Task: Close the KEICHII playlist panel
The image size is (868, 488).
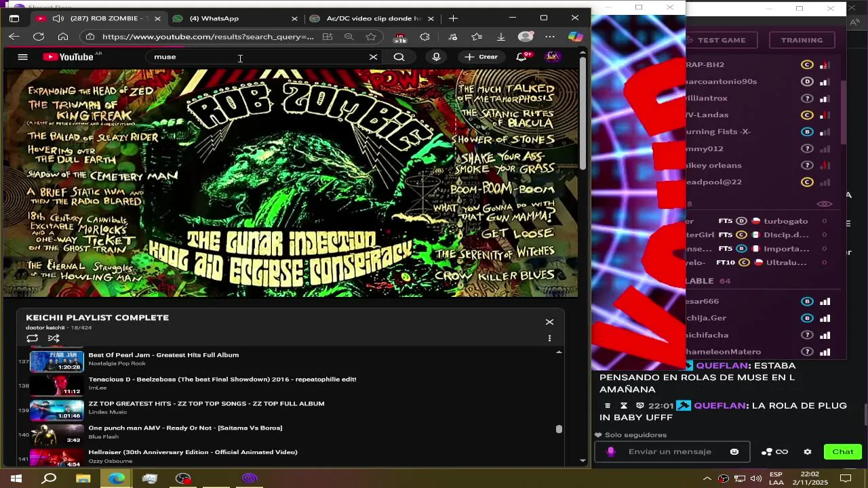Action: click(x=549, y=322)
